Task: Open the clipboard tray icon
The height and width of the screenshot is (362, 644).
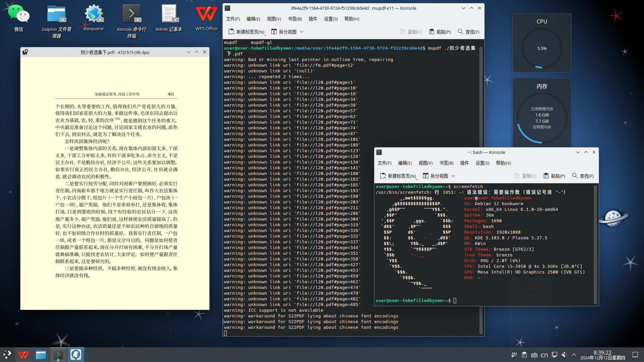Action: click(x=524, y=355)
